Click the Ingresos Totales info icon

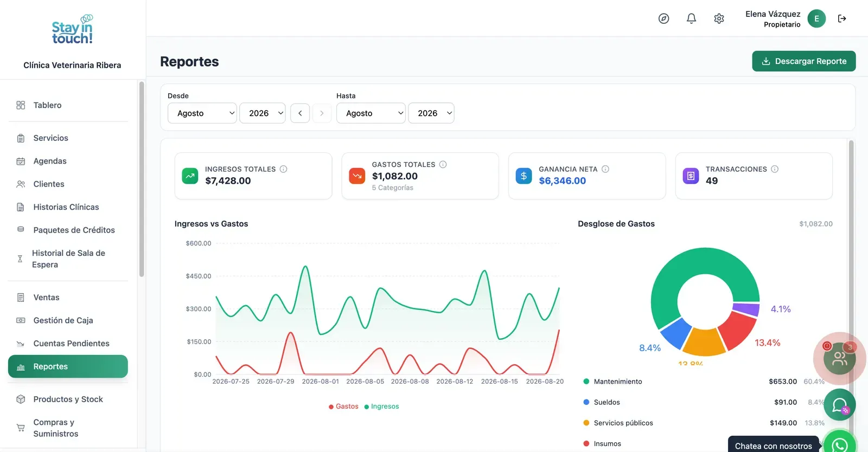click(x=283, y=169)
